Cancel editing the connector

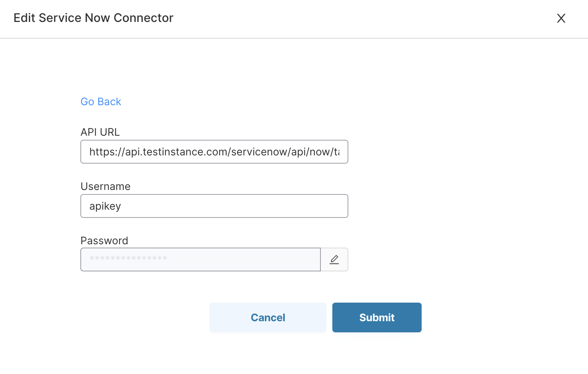[268, 317]
